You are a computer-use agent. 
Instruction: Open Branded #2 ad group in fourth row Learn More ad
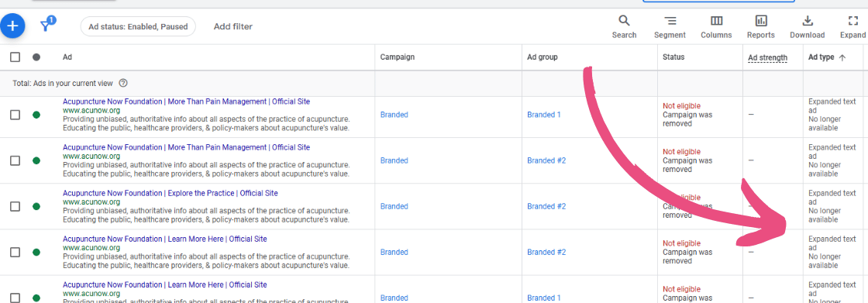[546, 252]
